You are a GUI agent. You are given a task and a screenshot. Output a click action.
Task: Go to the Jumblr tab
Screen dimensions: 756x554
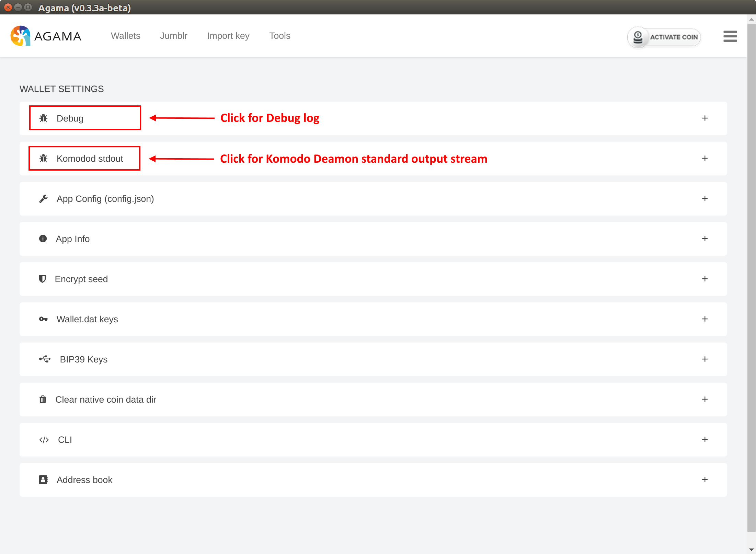[x=174, y=36]
